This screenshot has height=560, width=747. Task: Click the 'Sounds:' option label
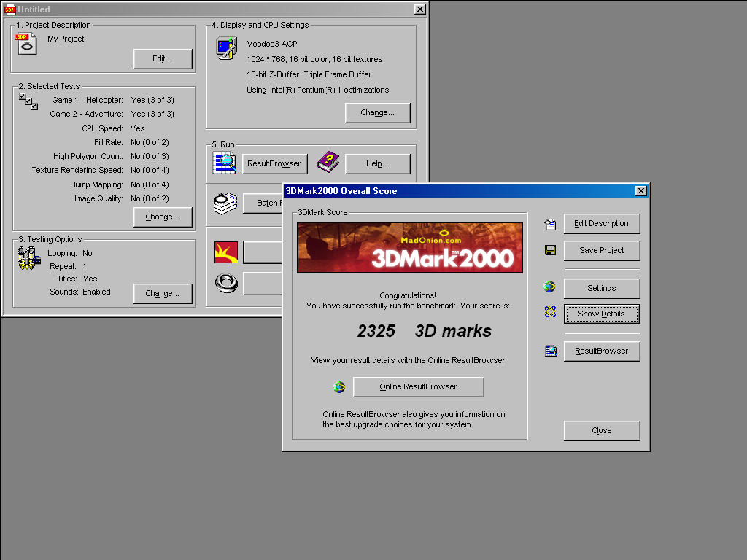[x=64, y=292]
